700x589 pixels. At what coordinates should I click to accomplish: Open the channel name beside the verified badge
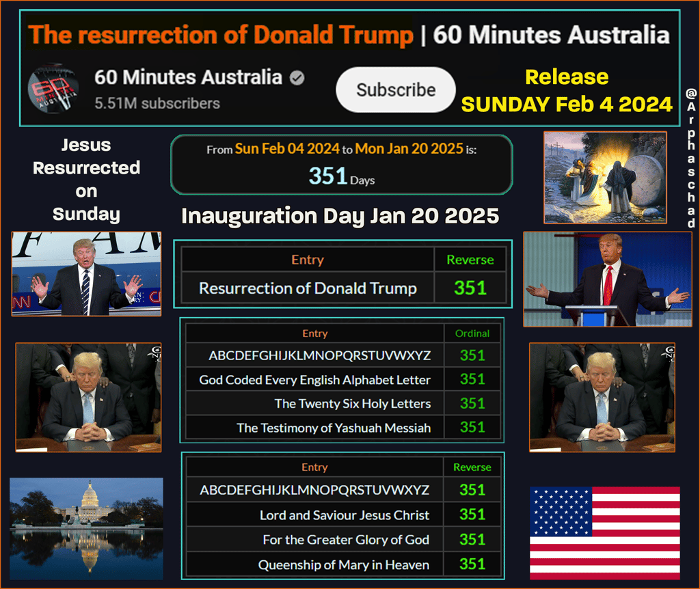click(188, 77)
